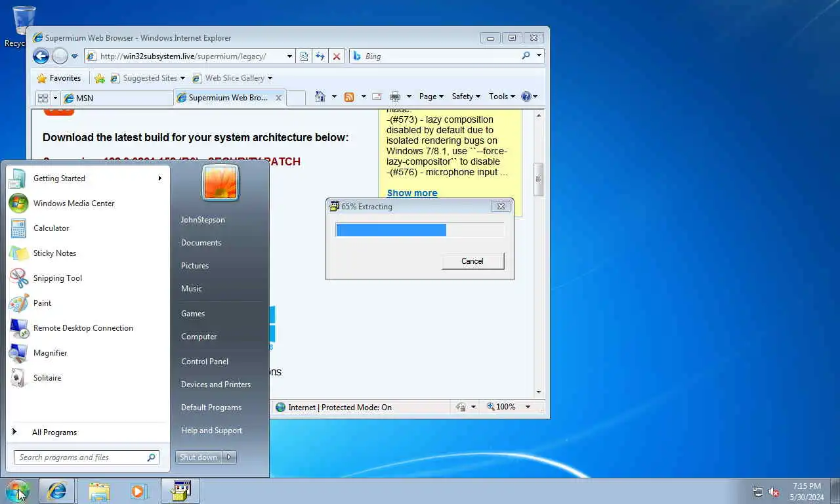Viewport: 840px width, 504px height.
Task: Click the network tray icon
Action: coord(758,492)
